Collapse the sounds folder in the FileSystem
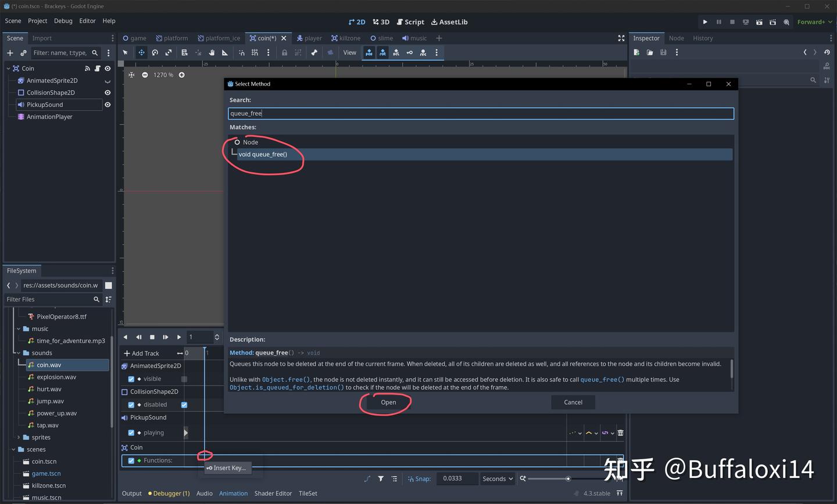The image size is (837, 504). pos(17,353)
